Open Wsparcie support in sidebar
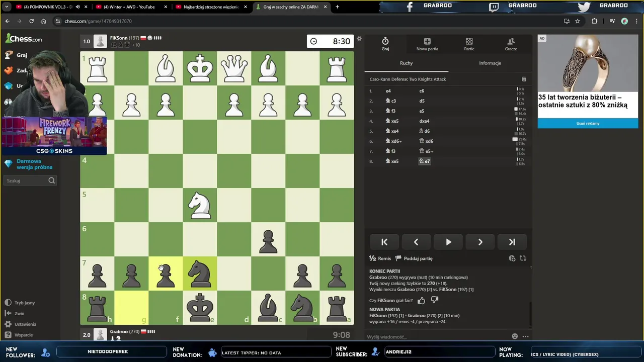The width and height of the screenshot is (644, 362). tap(19, 335)
